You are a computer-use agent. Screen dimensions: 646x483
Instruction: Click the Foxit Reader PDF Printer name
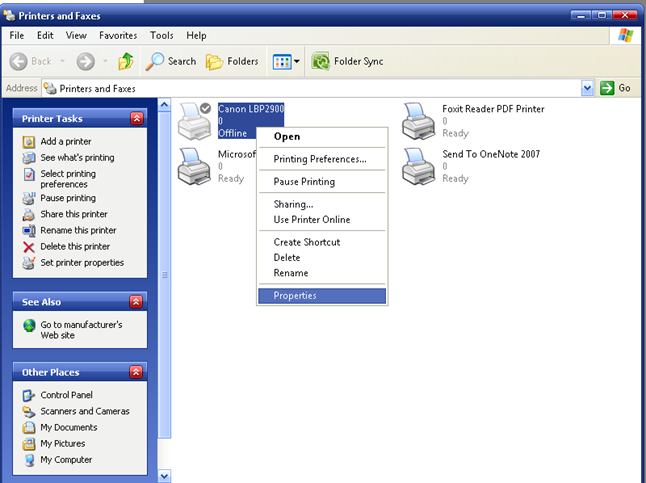point(493,109)
